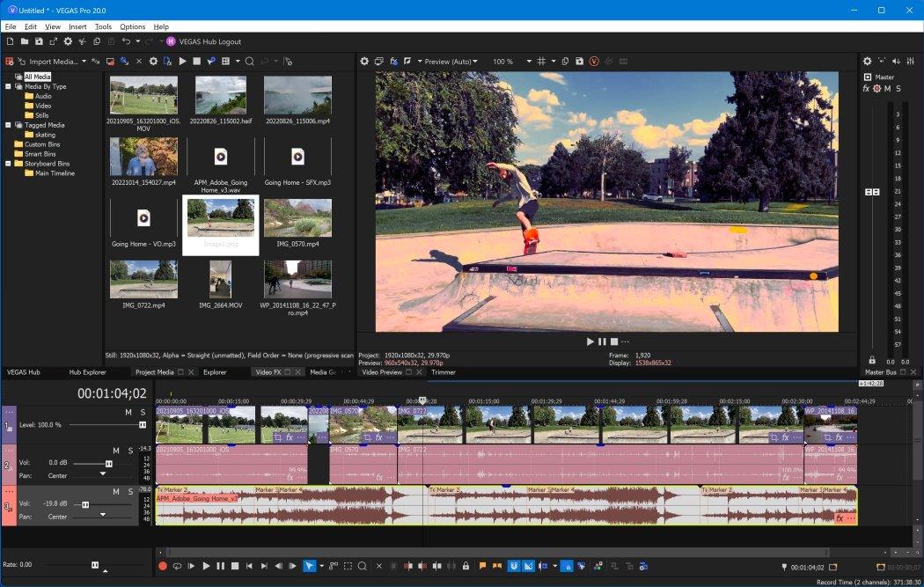Click VEGAS Hub Logout
Screen dimensions: 924x587
coord(209,41)
